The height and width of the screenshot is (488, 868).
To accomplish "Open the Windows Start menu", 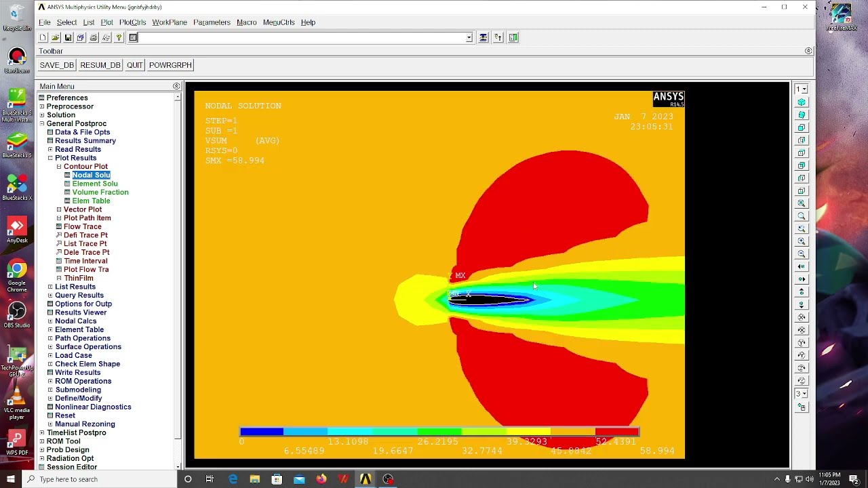I will pyautogui.click(x=11, y=479).
